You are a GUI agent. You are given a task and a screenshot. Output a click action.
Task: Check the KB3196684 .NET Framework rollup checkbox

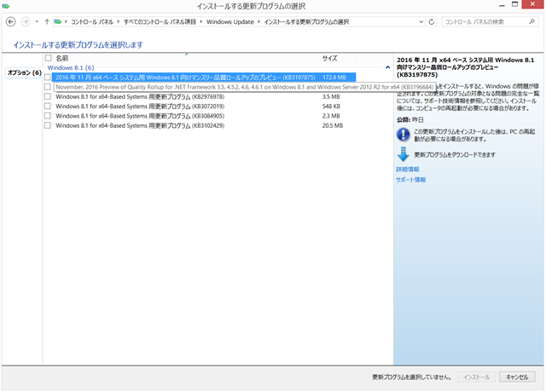48,87
